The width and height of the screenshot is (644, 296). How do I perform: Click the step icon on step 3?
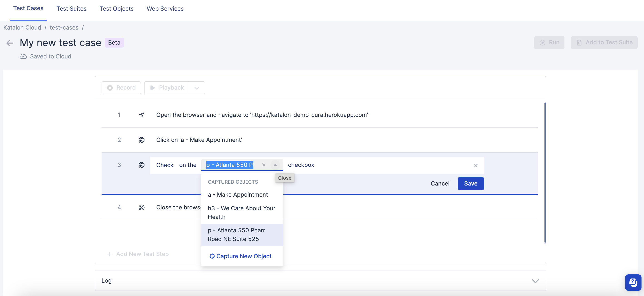coord(142,165)
